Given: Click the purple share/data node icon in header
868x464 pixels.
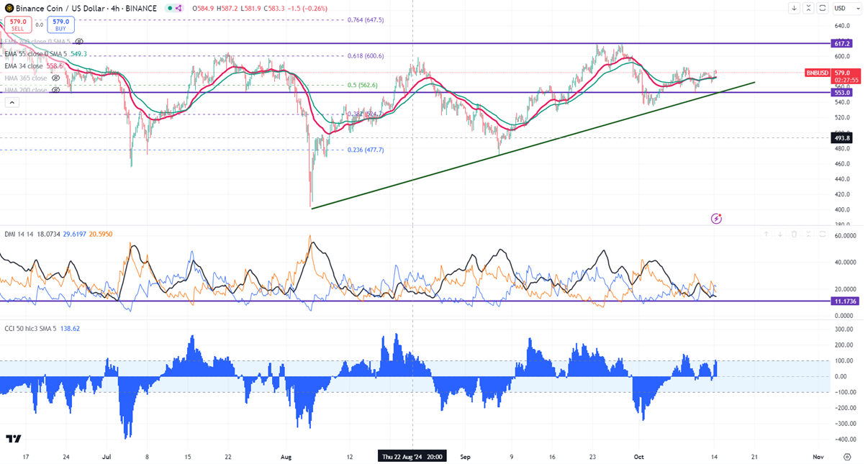Looking at the screenshot, I should coord(179,9).
